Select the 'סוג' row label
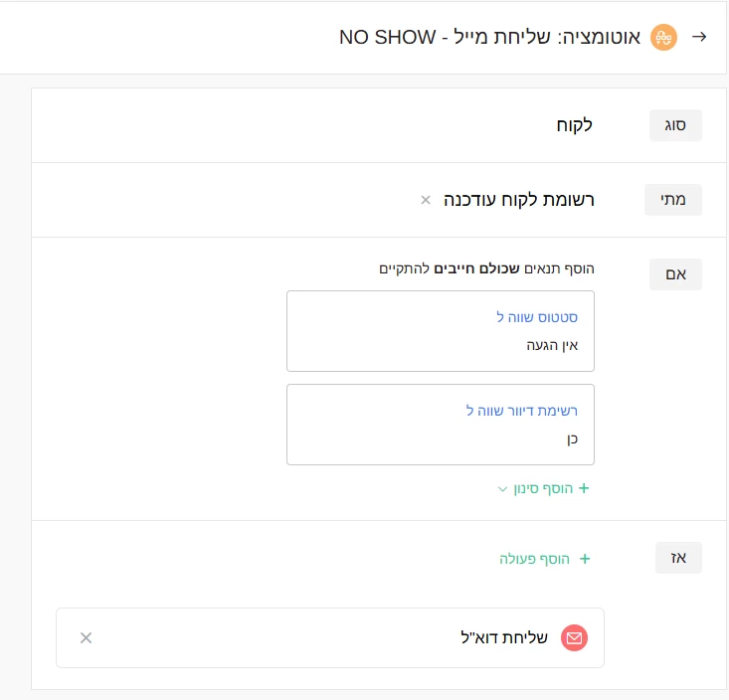 675,126
